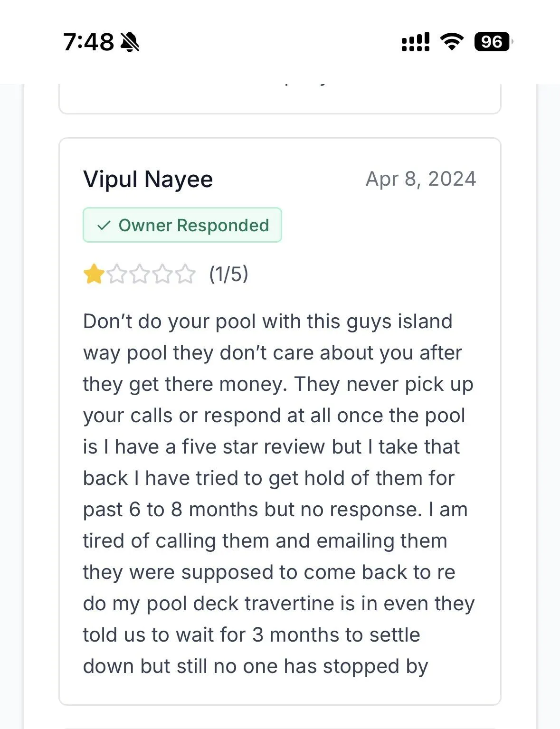Tap the cellular signal indicator
The width and height of the screenshot is (560, 729).
click(x=415, y=43)
